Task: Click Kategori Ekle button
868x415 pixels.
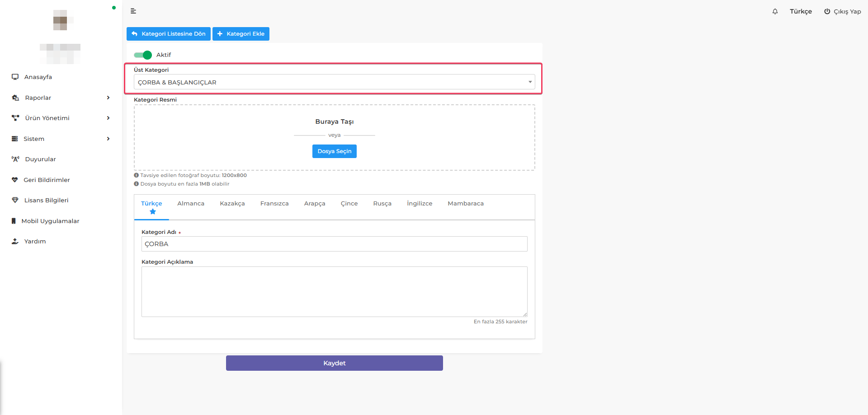Action: [241, 34]
